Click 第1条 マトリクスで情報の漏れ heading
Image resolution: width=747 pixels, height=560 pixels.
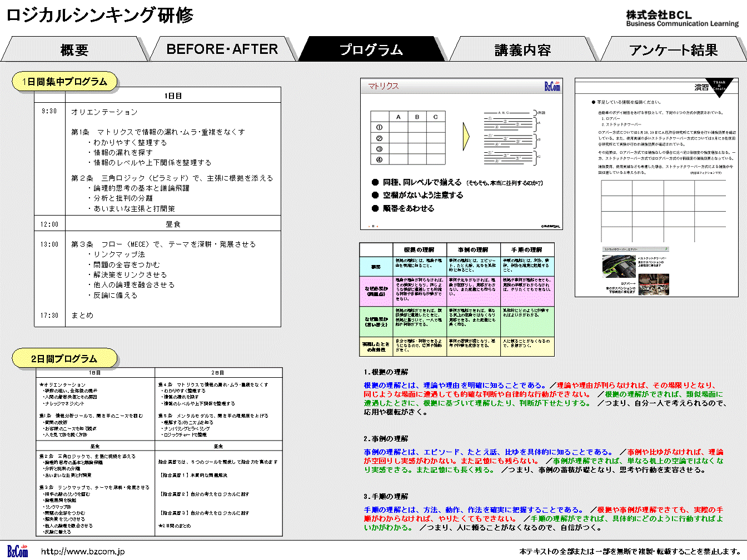[158, 132]
